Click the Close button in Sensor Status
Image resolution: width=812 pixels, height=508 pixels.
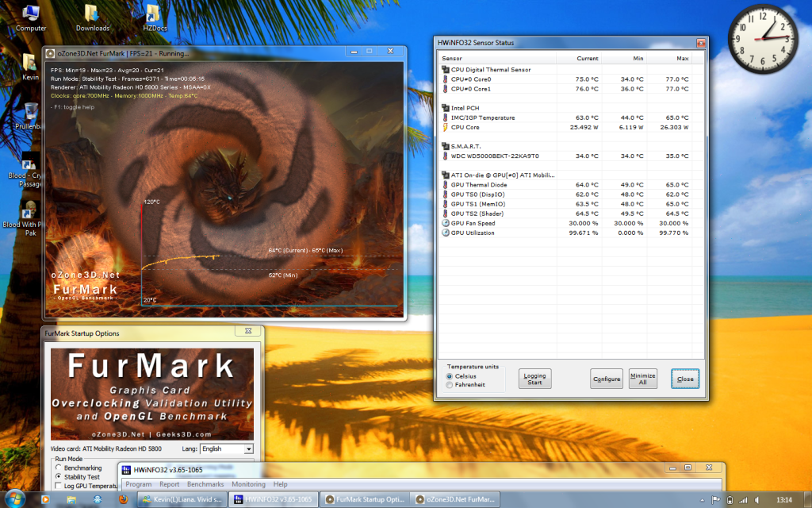point(685,379)
